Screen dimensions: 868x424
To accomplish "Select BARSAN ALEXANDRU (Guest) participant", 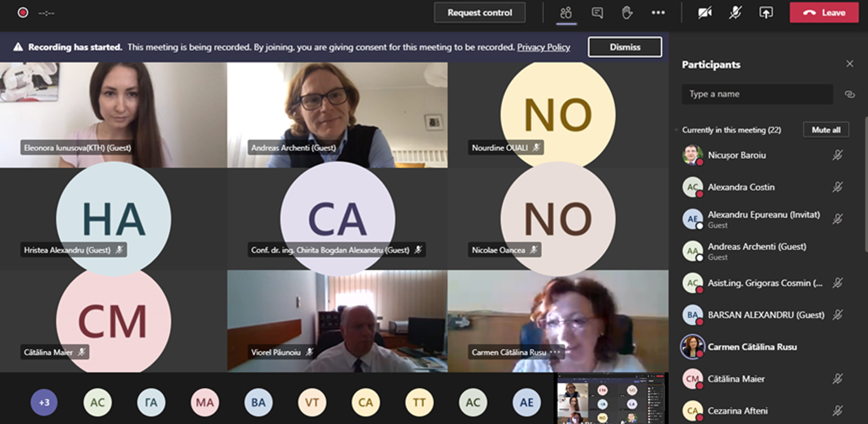I will click(x=762, y=315).
